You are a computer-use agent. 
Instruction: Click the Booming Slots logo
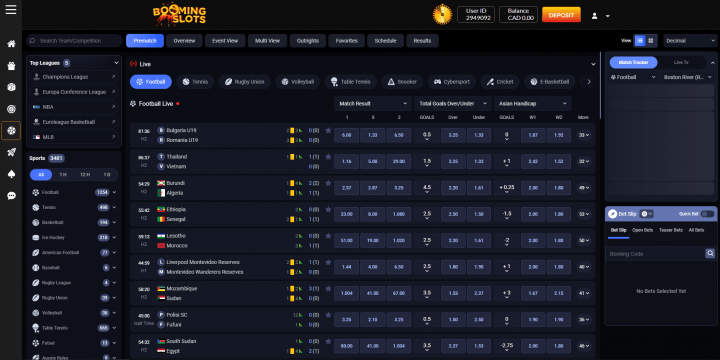coord(179,15)
